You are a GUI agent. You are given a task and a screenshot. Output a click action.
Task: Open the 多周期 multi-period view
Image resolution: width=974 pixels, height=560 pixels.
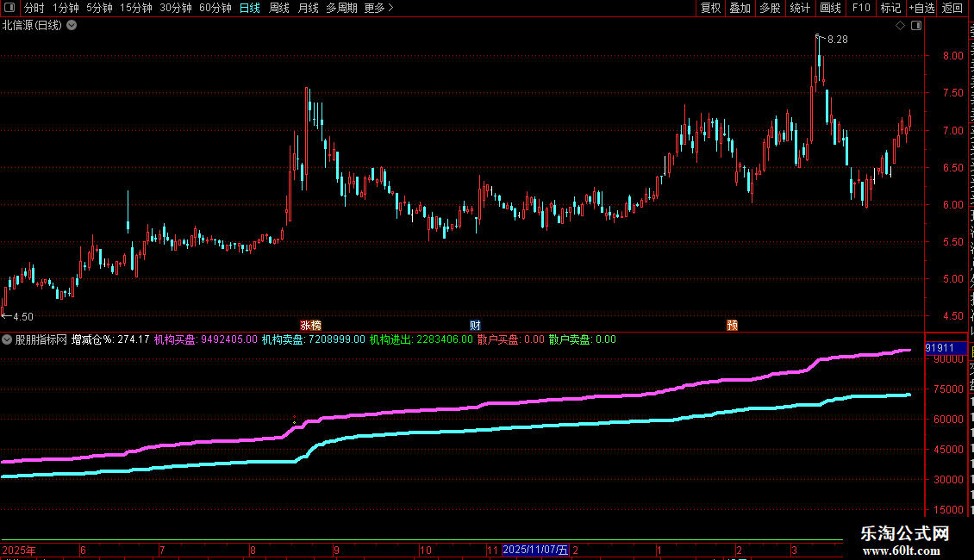pos(341,8)
